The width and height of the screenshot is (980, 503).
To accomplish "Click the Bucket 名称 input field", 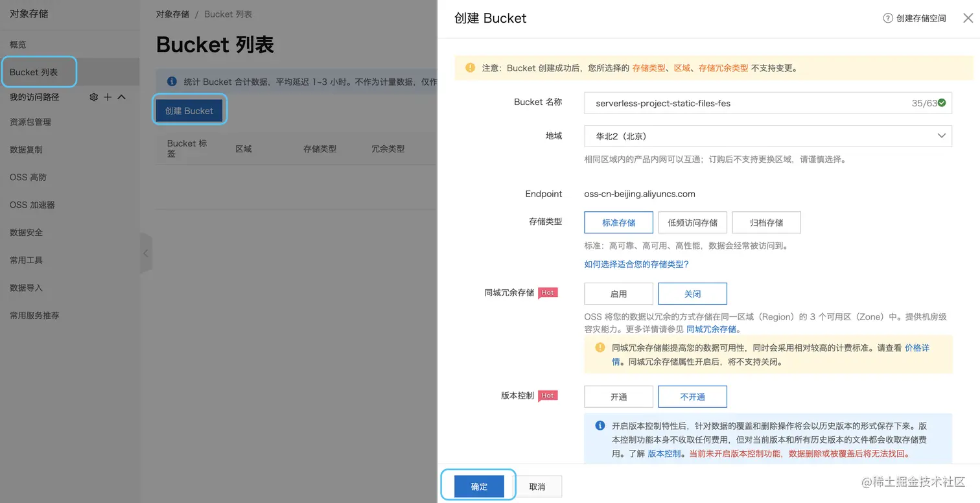I will pyautogui.click(x=745, y=102).
